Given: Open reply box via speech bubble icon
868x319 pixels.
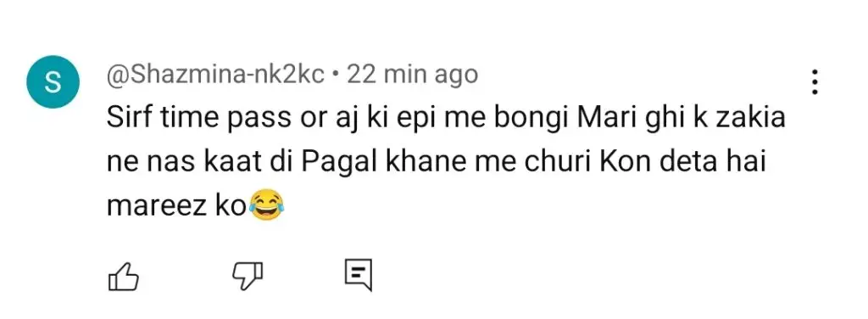Looking at the screenshot, I should (358, 275).
